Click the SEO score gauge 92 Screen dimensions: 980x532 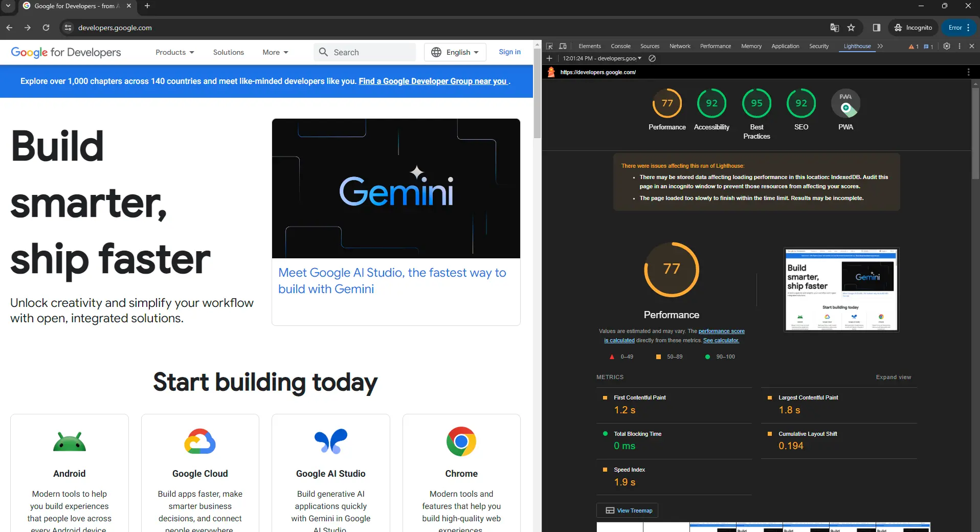click(801, 103)
